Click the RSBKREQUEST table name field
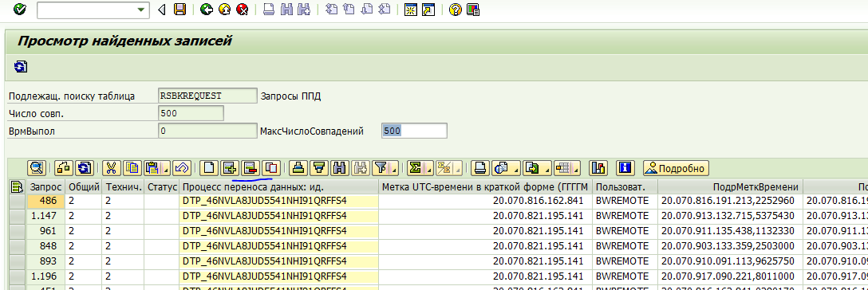This screenshot has height=290, width=868. tap(207, 96)
